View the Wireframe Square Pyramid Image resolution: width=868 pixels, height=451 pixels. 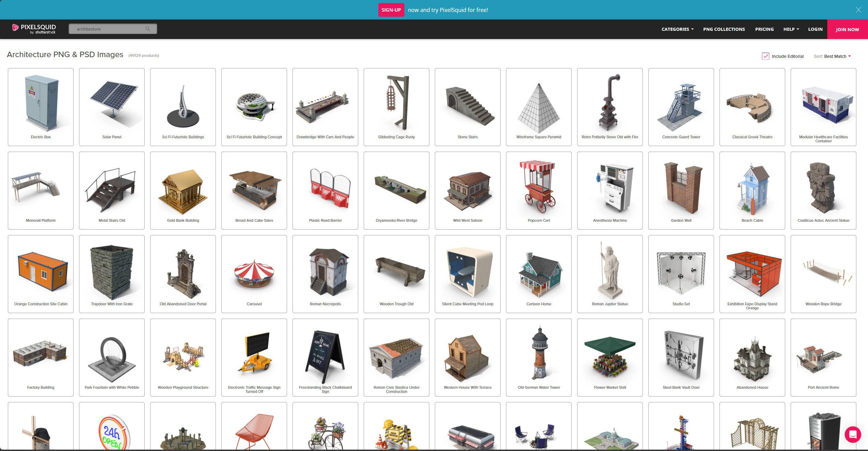pos(539,107)
